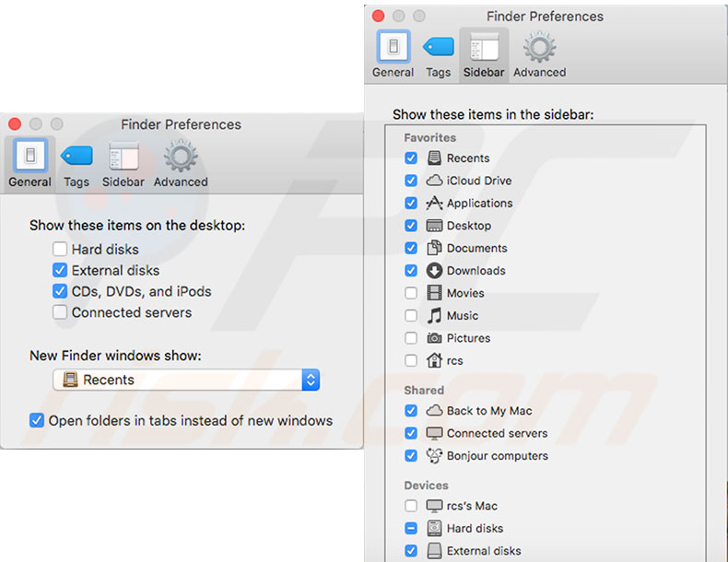The height and width of the screenshot is (562, 728).
Task: Click the rcs's Mac computer icon
Action: pos(434,506)
